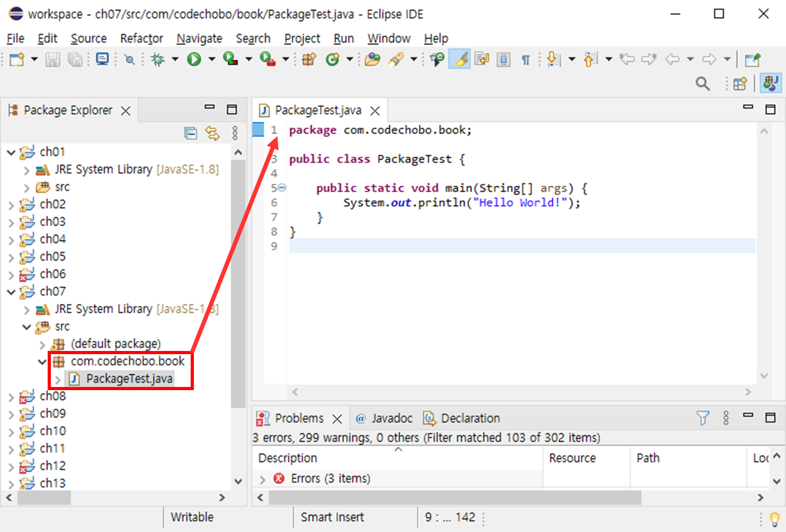
Task: Click the Save icon in toolbar
Action: (x=52, y=59)
